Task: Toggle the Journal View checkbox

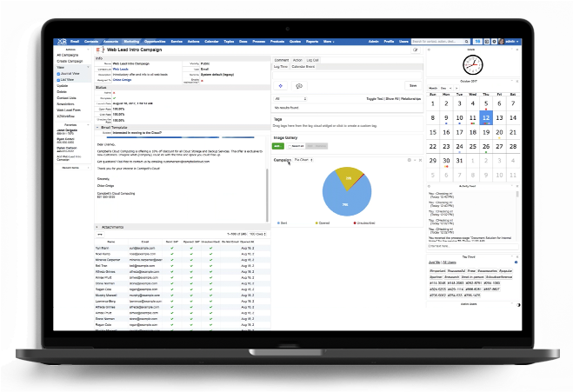Action: point(59,76)
